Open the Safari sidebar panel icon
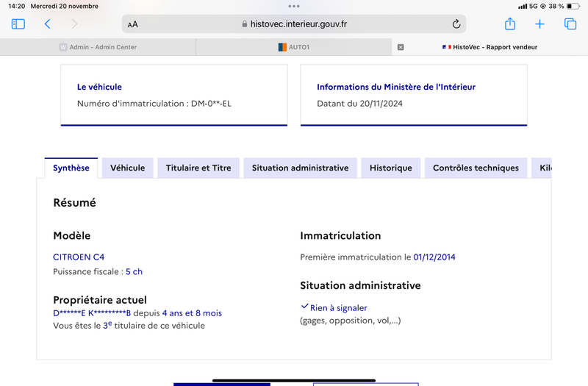Screen dimensions: 588x386 (x=18, y=24)
